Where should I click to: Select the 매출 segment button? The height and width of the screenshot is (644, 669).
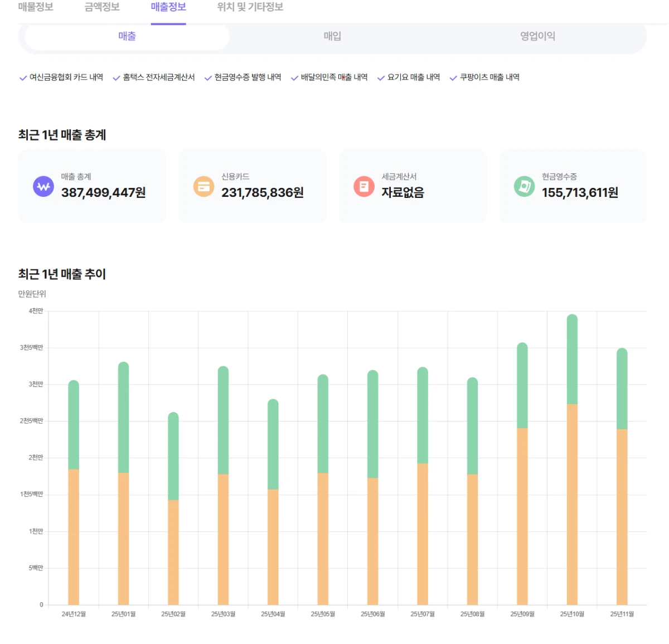pos(127,36)
